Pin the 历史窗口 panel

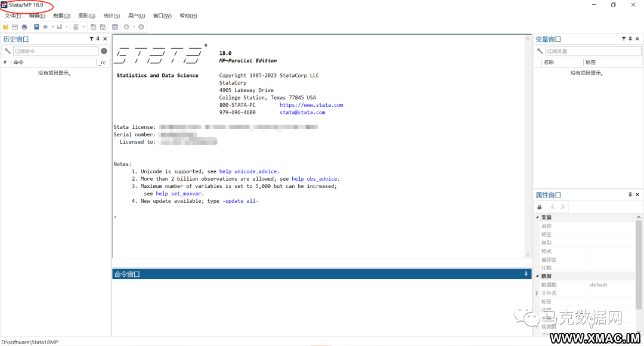pyautogui.click(x=98, y=39)
